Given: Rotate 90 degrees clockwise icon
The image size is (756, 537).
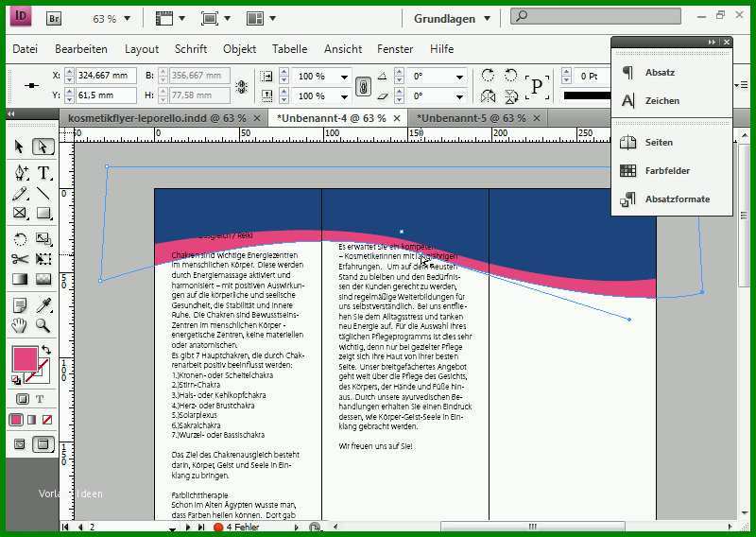Looking at the screenshot, I should click(x=488, y=76).
